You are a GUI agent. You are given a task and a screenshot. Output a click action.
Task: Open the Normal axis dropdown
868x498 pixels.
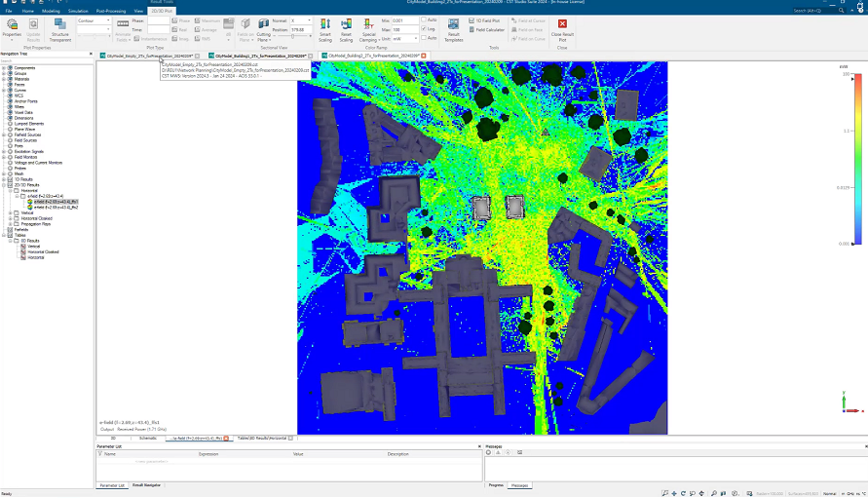tap(302, 19)
